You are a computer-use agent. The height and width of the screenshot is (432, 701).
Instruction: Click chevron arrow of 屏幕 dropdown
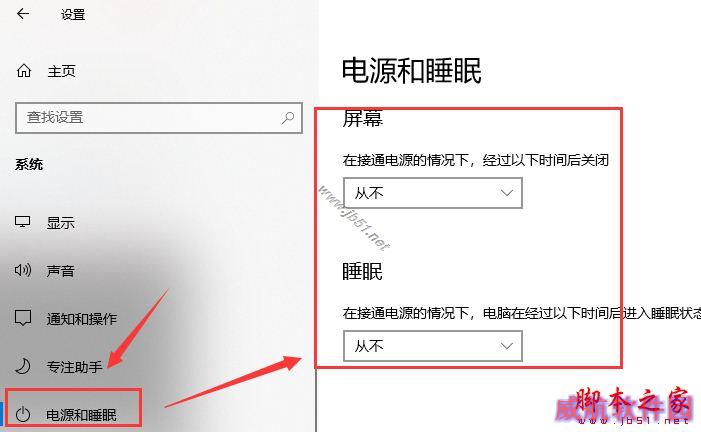[507, 193]
